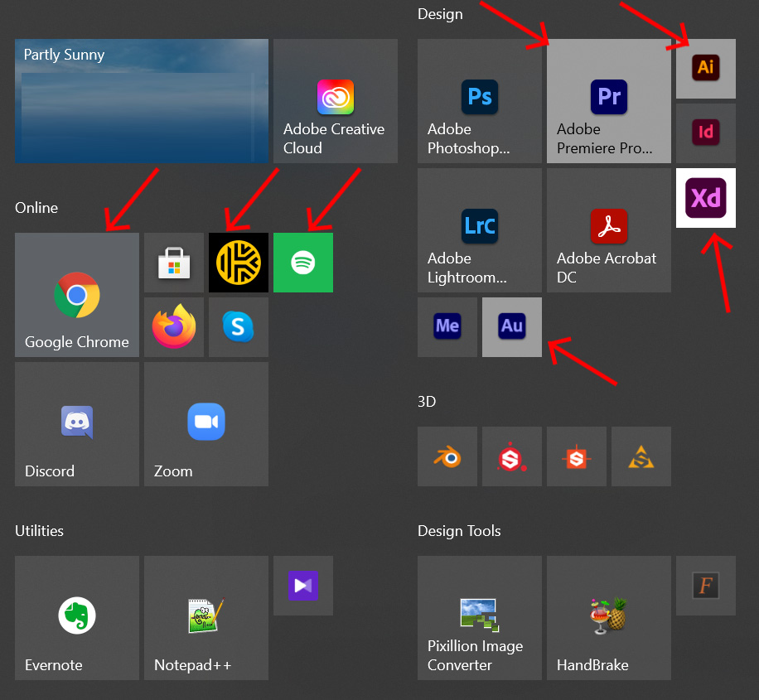Image resolution: width=759 pixels, height=700 pixels.
Task: Open Adobe Premiere Pro tile
Action: 609,101
